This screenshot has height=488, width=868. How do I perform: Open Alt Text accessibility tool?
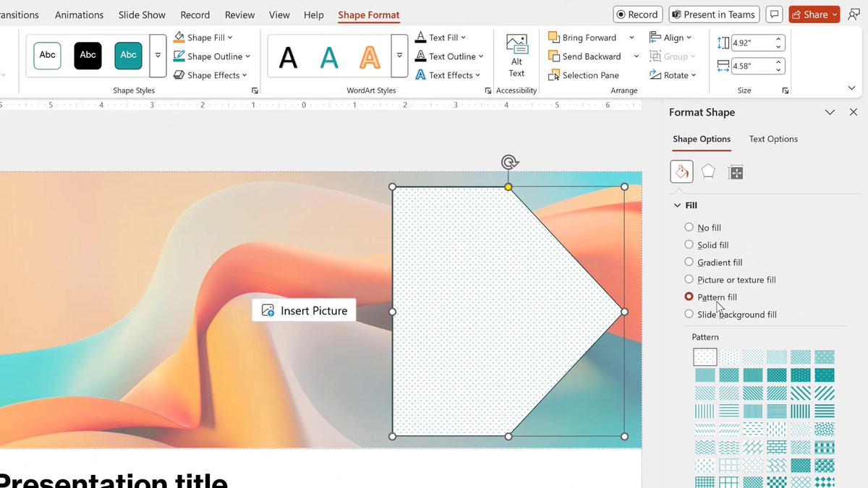click(x=516, y=55)
